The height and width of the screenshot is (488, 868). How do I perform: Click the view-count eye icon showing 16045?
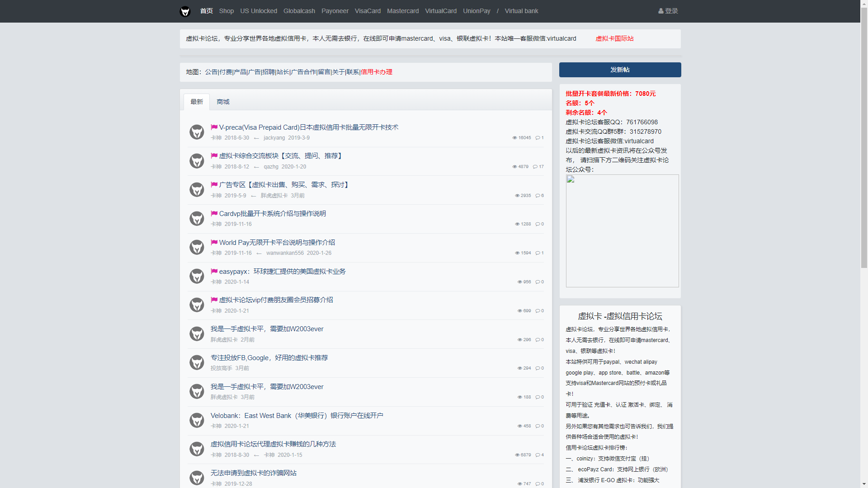pos(514,138)
